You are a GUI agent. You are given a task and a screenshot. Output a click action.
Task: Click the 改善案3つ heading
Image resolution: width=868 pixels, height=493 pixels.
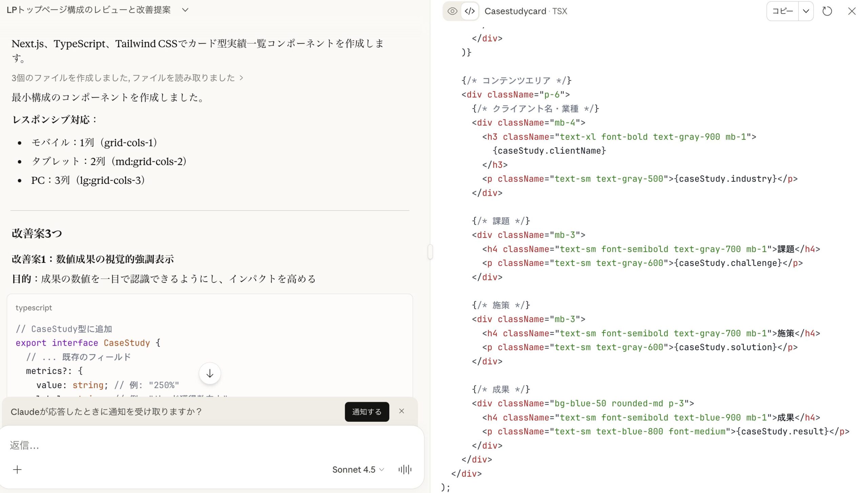[37, 233]
